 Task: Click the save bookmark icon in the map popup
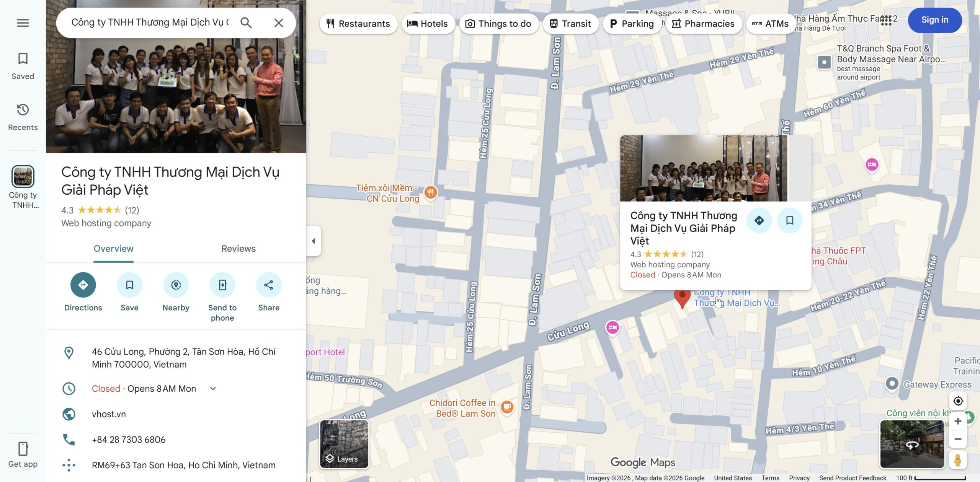click(x=790, y=220)
